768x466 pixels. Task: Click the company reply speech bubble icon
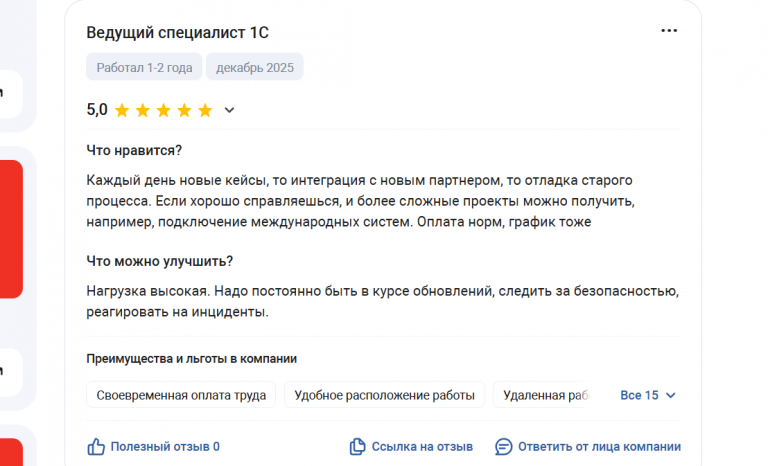(x=504, y=447)
